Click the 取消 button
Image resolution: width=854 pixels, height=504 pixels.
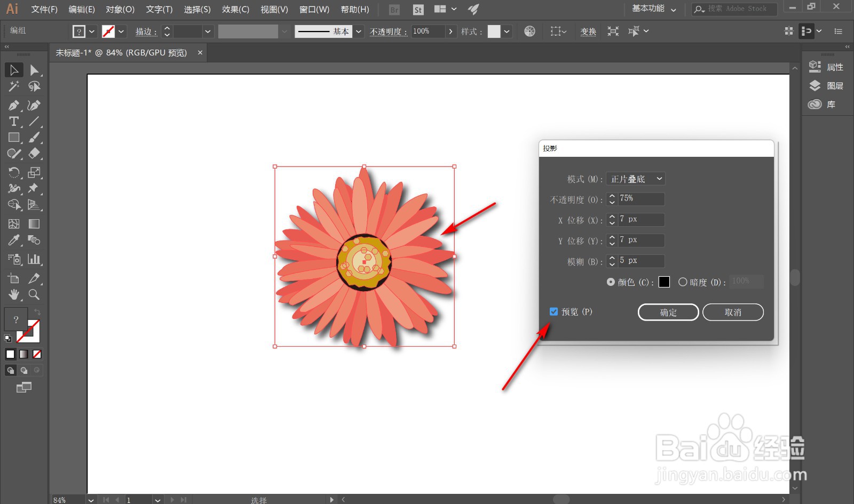pyautogui.click(x=733, y=313)
